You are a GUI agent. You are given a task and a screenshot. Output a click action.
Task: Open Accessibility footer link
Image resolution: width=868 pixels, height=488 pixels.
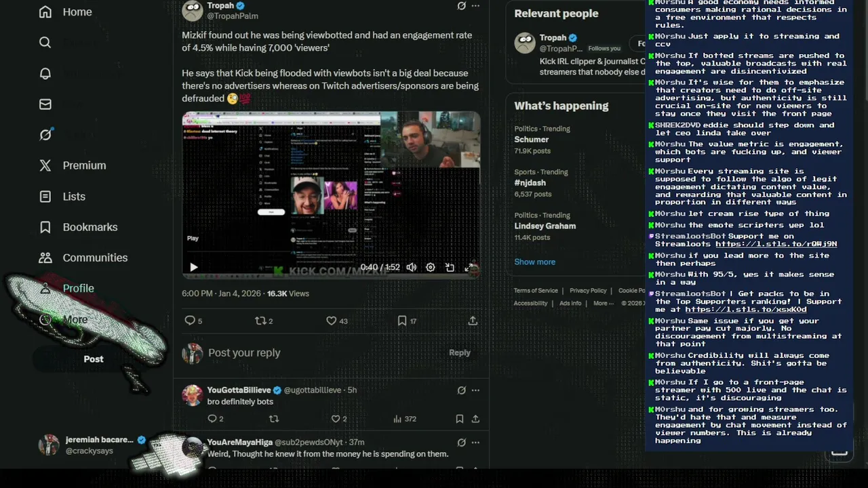(530, 303)
